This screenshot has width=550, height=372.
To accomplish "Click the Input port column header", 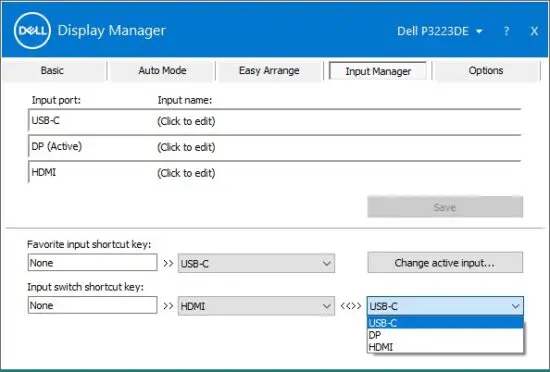I will (x=56, y=100).
